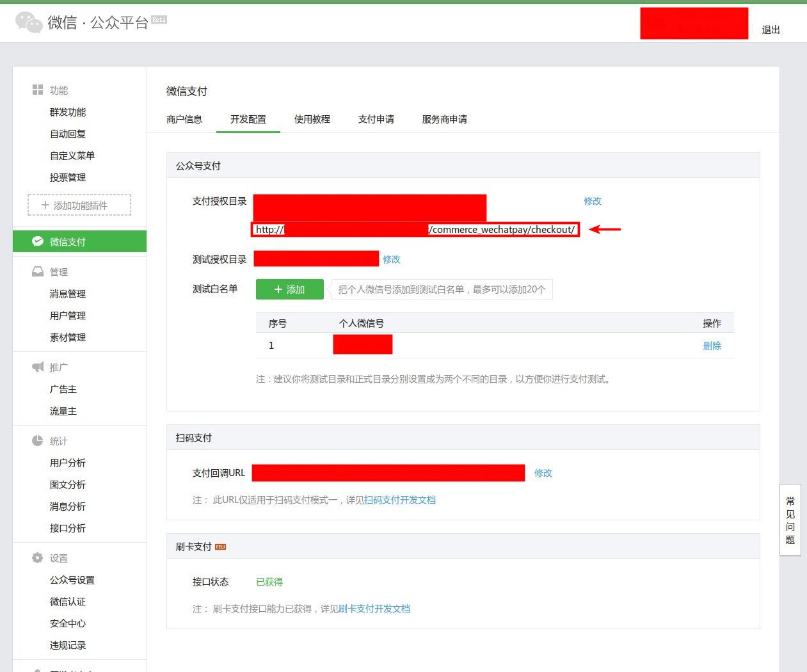This screenshot has width=807, height=672.
Task: Select 微信支付 in the sidebar
Action: [79, 241]
